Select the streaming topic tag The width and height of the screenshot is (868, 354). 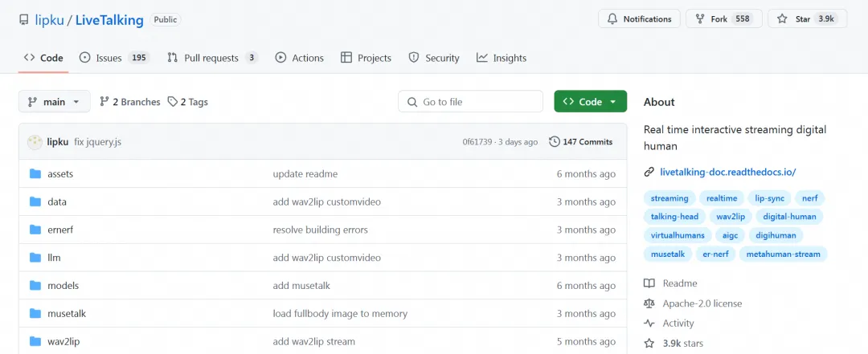669,198
